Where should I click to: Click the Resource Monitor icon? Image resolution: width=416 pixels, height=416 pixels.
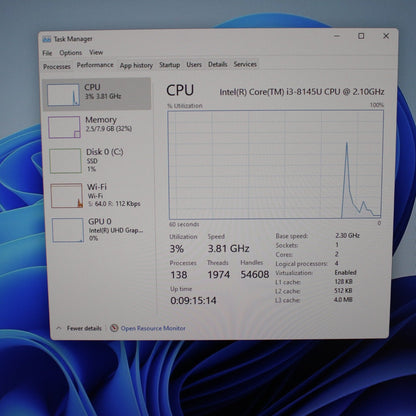114,328
